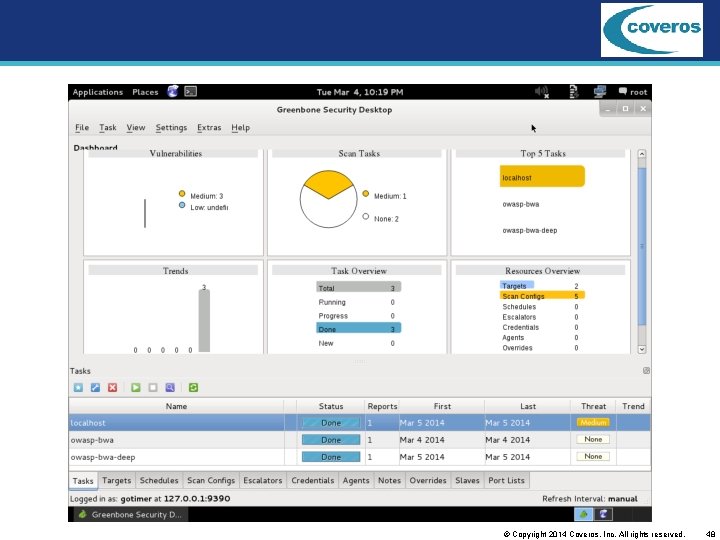Start the task with green play icon
Image resolution: width=720 pixels, height=540 pixels.
pyautogui.click(x=135, y=388)
